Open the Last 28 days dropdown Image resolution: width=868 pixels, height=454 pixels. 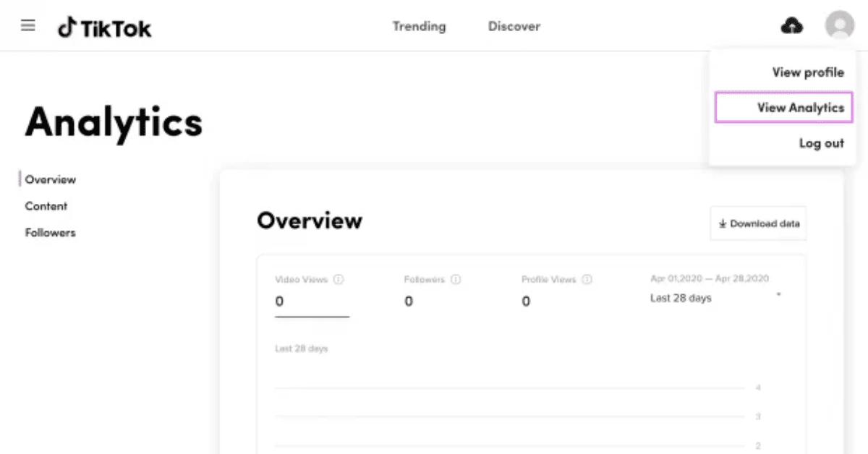715,298
